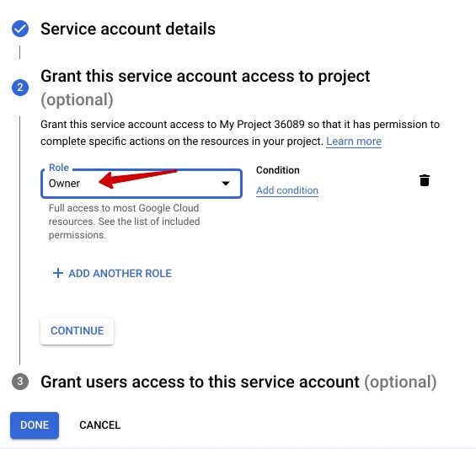Click the DONE button
Viewport: 476px width, 449px height.
pyautogui.click(x=35, y=425)
